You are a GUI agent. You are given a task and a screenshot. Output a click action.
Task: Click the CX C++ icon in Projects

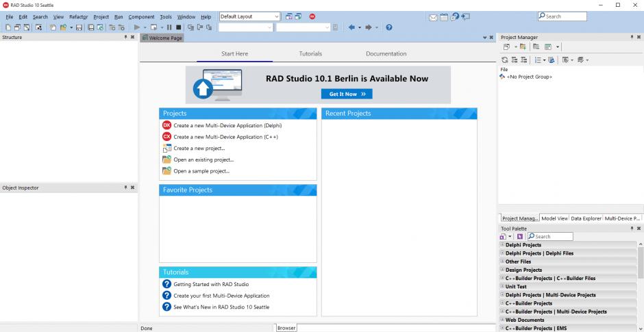(x=166, y=137)
